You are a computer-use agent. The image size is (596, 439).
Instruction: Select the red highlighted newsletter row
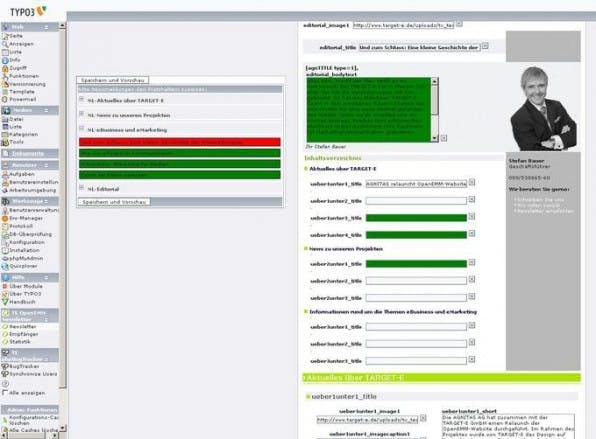179,142
